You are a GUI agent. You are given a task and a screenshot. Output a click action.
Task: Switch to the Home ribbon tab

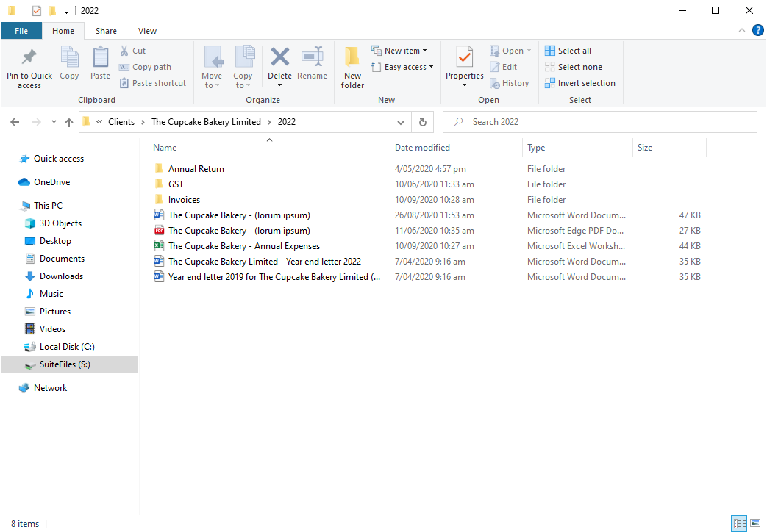click(x=63, y=31)
